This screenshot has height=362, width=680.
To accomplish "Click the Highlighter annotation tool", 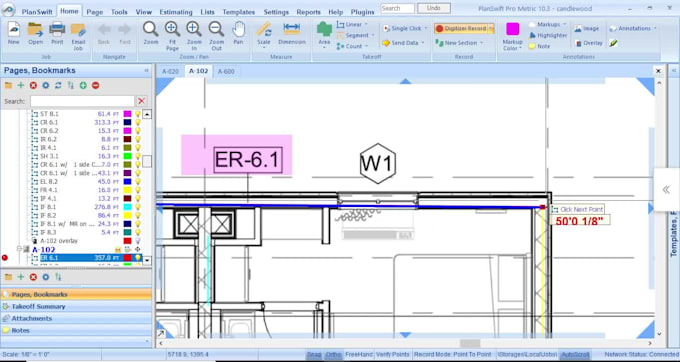I will [x=548, y=36].
